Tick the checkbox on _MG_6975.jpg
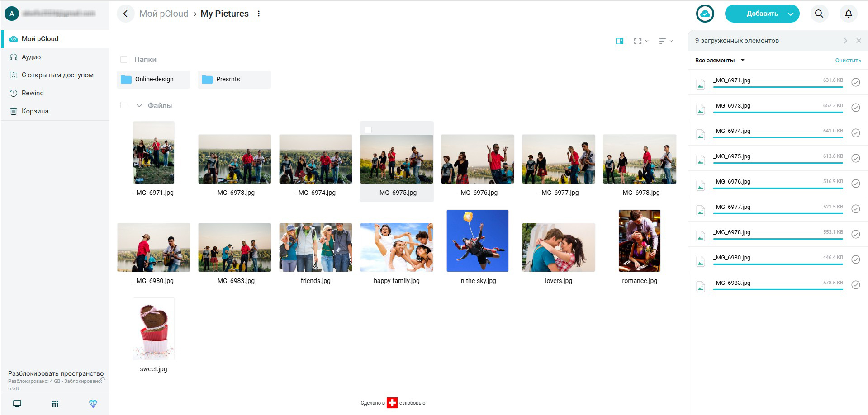Screen dimensions: 868x415 [x=368, y=130]
